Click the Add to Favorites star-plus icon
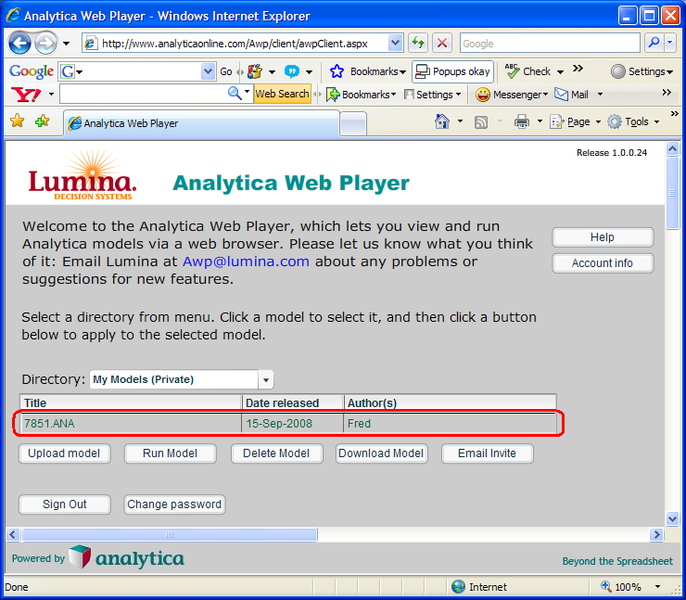Viewport: 686px width, 600px height. pyautogui.click(x=42, y=121)
